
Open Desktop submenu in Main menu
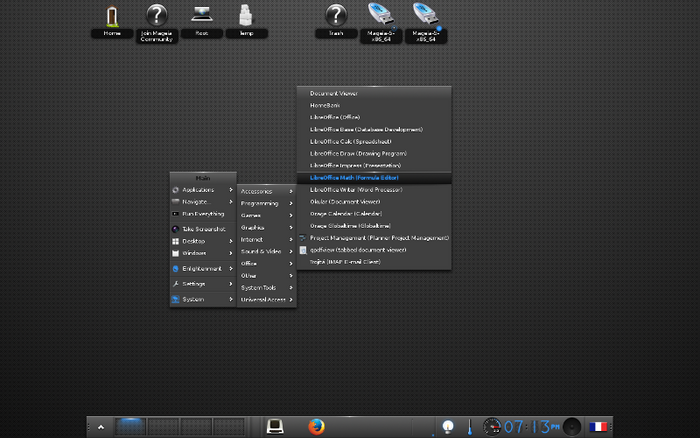coord(203,241)
